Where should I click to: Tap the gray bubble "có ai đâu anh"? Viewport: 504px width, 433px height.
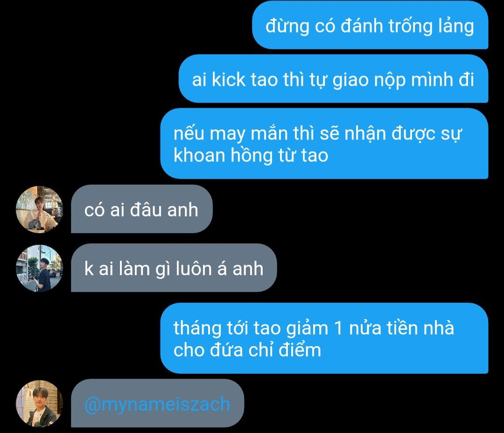(x=142, y=209)
